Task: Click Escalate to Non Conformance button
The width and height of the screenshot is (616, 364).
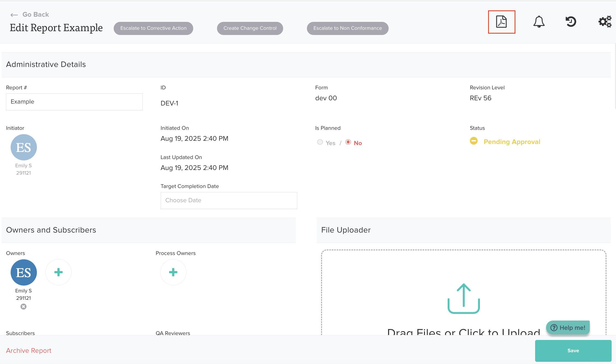Action: 347,28
